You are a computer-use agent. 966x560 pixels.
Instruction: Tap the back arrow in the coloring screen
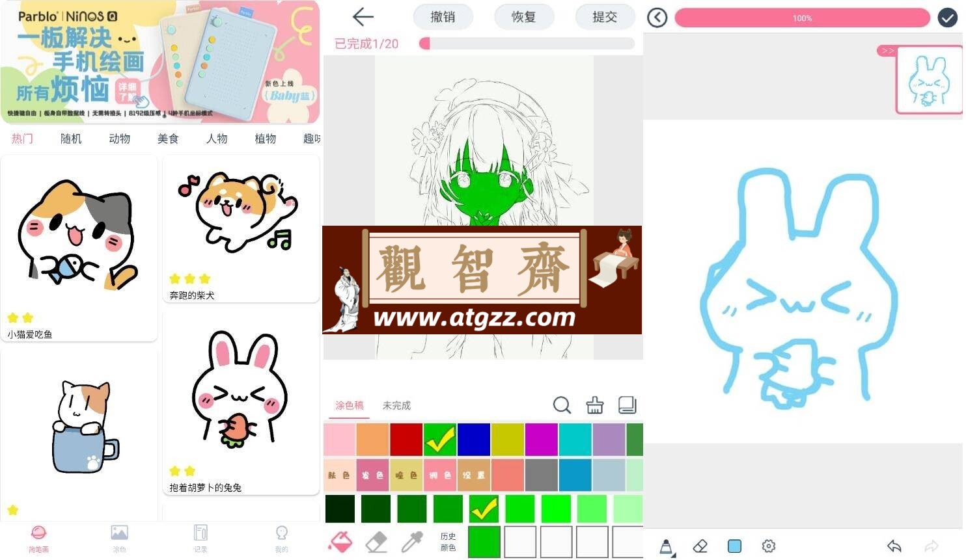363,17
